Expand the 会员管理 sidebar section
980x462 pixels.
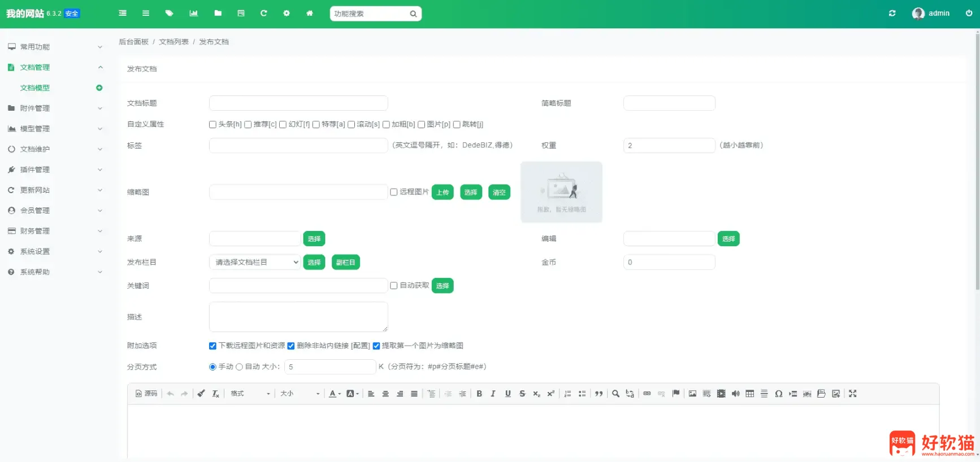(55, 210)
